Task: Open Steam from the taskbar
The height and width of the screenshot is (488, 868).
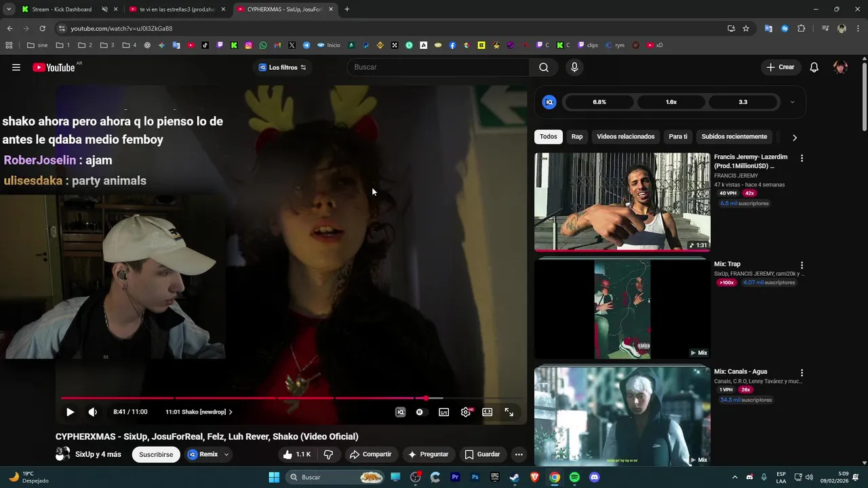Action: click(x=515, y=477)
